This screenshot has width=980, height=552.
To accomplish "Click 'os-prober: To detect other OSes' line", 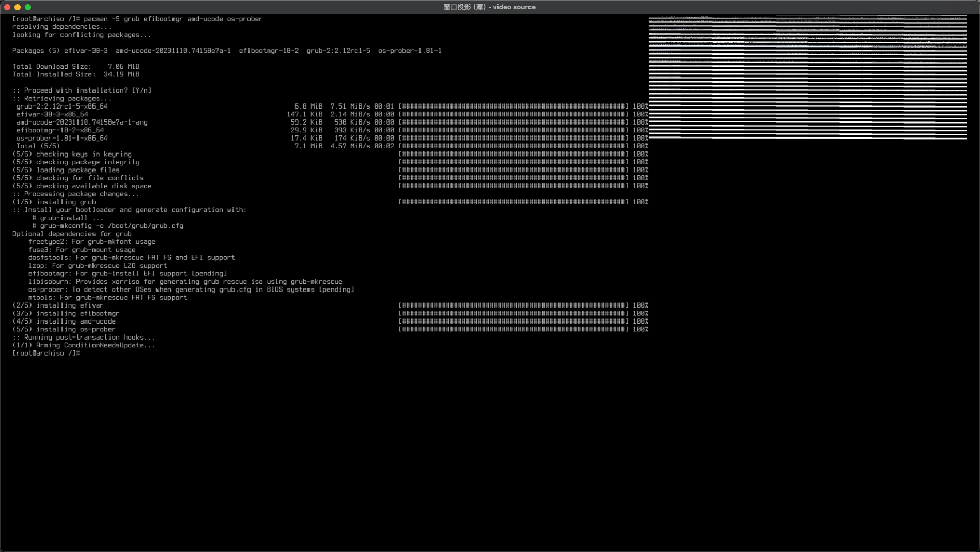I will point(191,289).
